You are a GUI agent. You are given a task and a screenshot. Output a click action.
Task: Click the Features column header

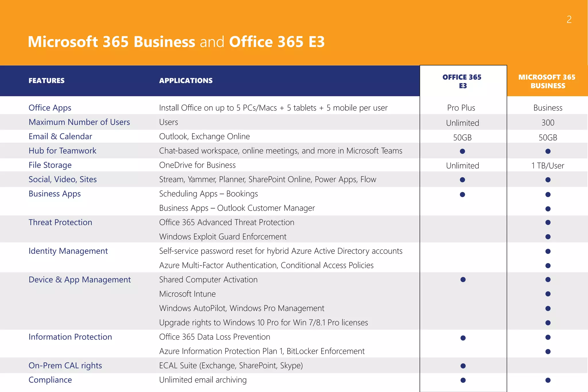47,81
